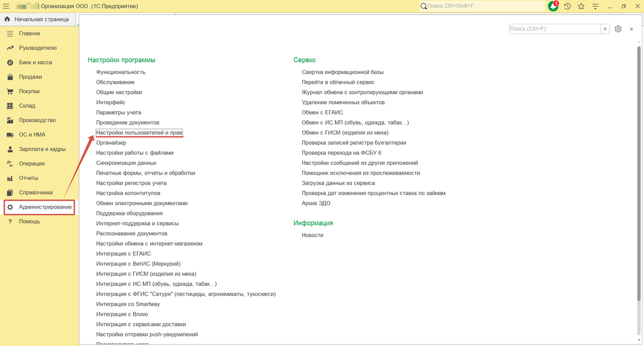The width and height of the screenshot is (644, 346).
Task: Open Печатные формы, отчеты и обработки
Action: click(145, 173)
